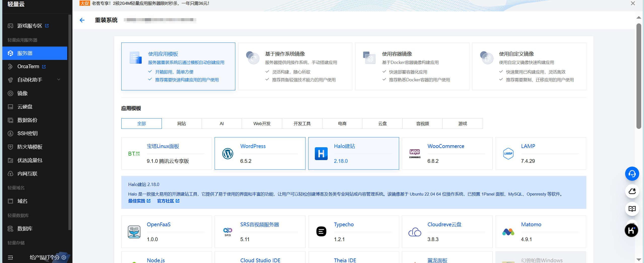Open the 最佳实践 link
644x263 pixels.
[139, 201]
